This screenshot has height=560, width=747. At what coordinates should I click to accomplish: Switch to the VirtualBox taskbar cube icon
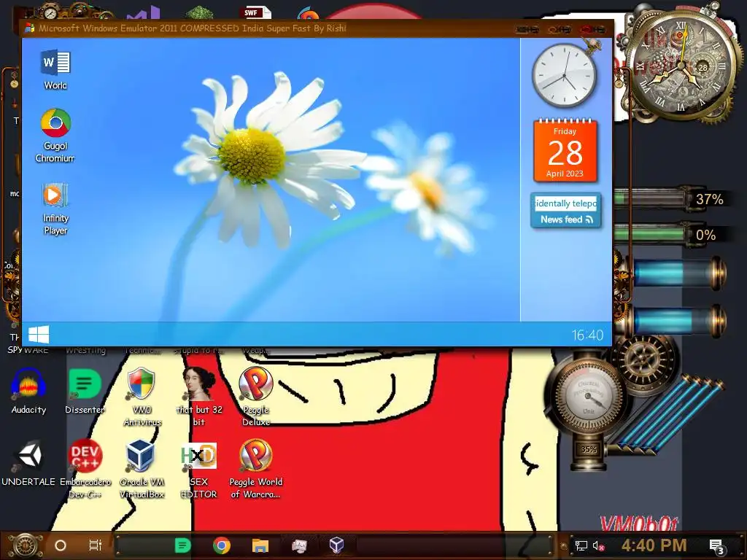(x=337, y=545)
